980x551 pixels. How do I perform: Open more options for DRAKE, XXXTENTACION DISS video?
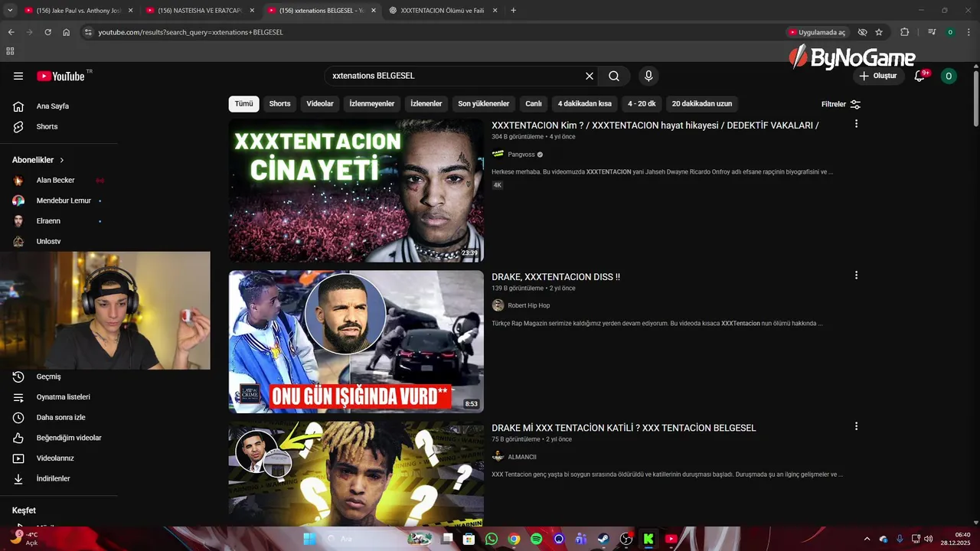tap(856, 275)
